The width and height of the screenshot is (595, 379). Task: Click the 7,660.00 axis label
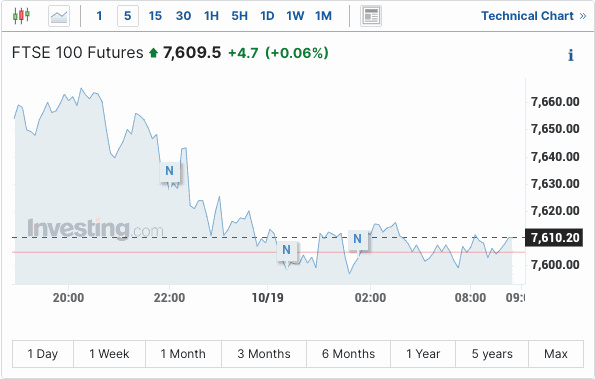point(555,102)
